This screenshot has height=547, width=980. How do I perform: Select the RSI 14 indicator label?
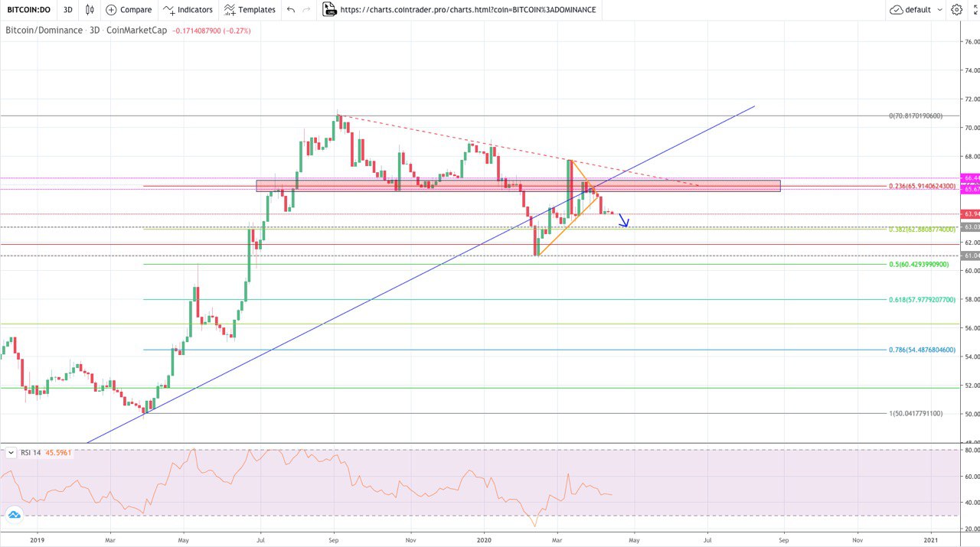(31, 453)
